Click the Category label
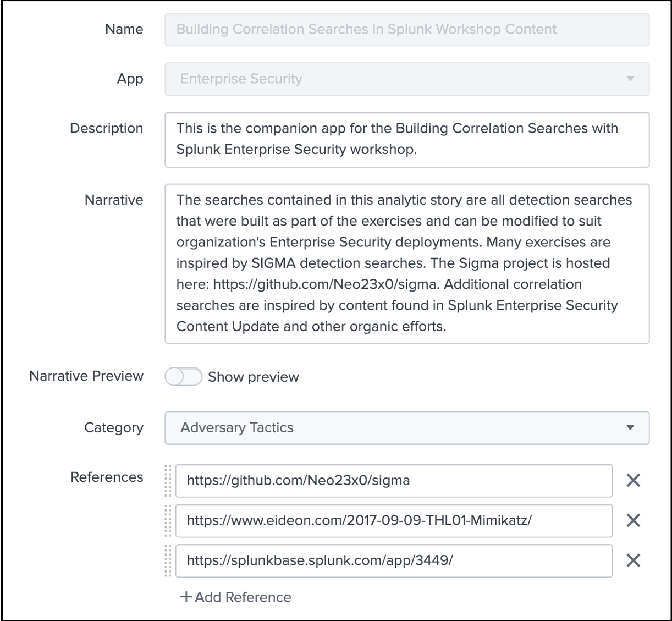Screen dimensions: 672x621 click(114, 428)
